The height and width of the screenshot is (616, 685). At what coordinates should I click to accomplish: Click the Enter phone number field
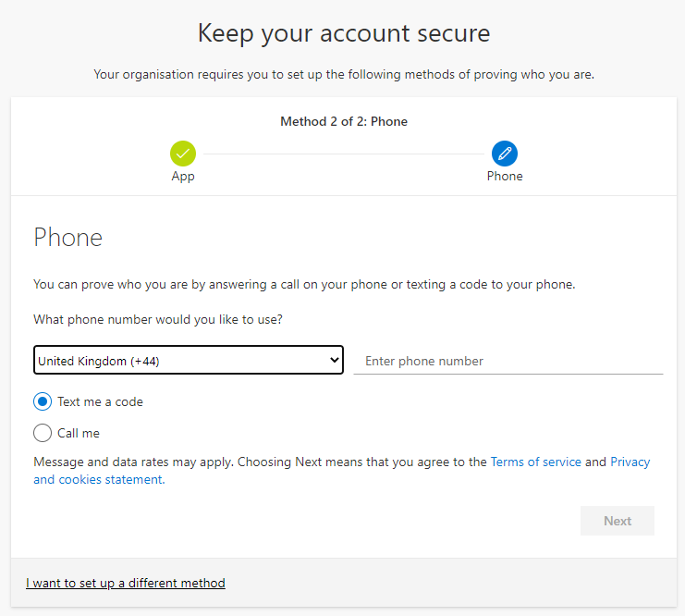(508, 361)
